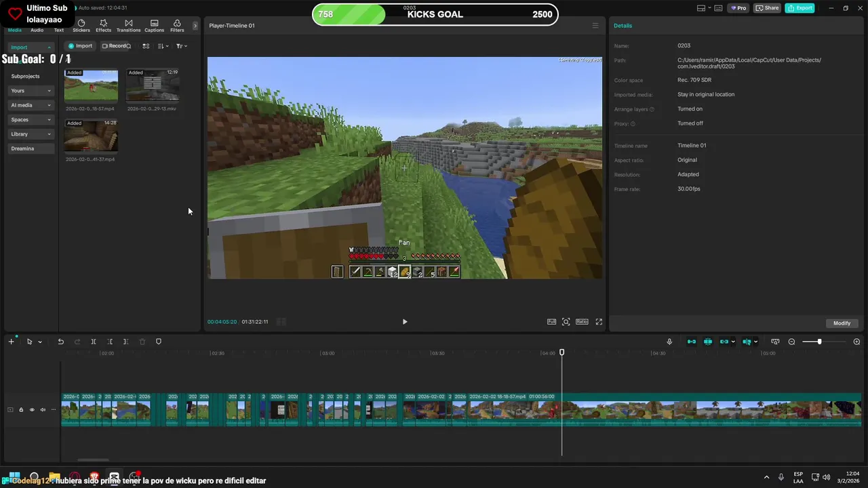The height and width of the screenshot is (488, 868).
Task: Show more tool tabs with arrow
Action: pos(195,26)
